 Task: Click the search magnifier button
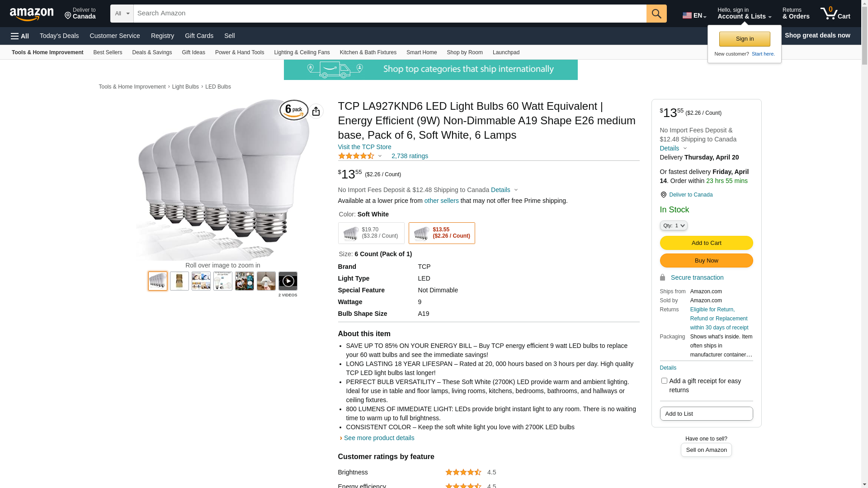[656, 14]
